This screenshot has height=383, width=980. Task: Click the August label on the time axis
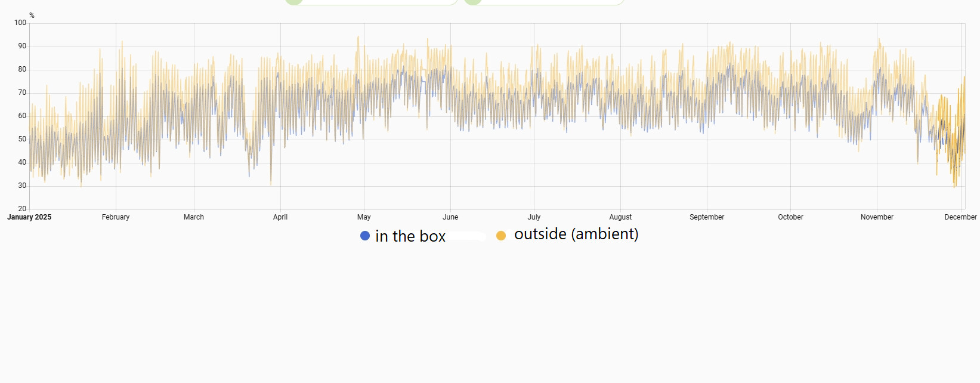coord(620,217)
